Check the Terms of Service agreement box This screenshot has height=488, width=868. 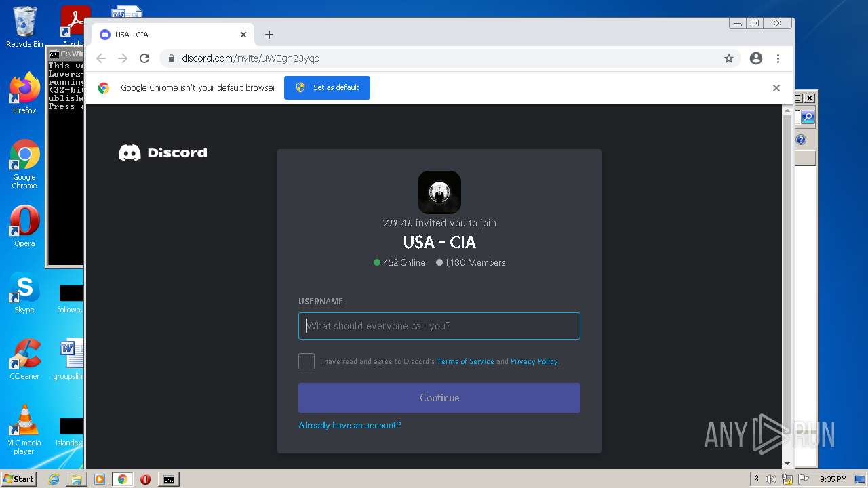point(307,361)
